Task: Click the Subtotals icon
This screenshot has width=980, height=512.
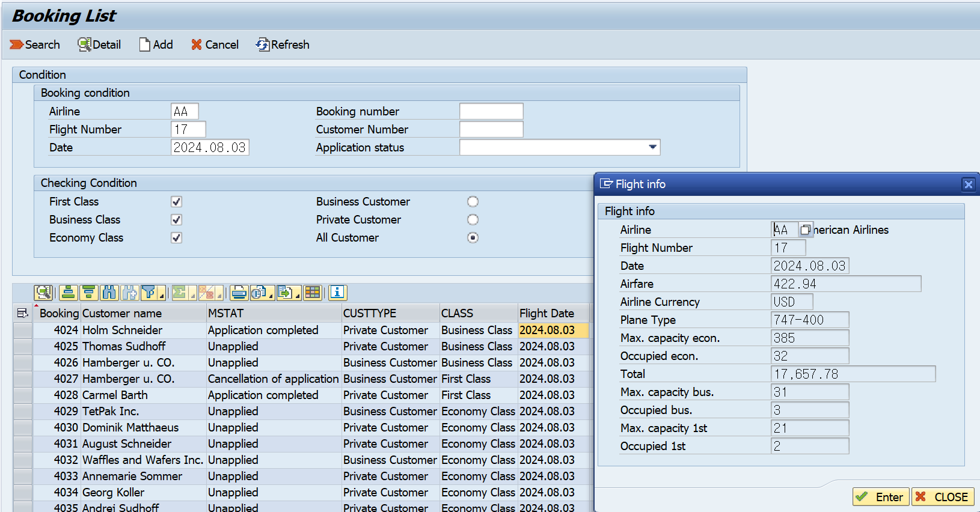Action: pos(206,293)
